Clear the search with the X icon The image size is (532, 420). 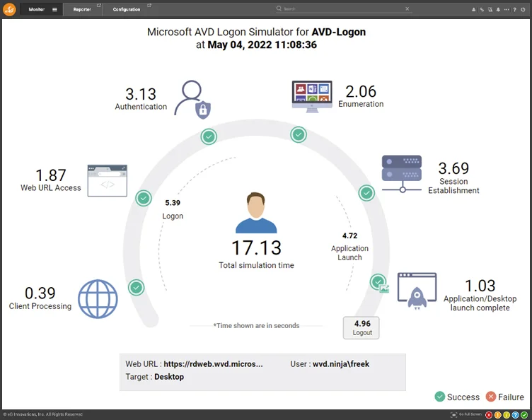(x=407, y=8)
